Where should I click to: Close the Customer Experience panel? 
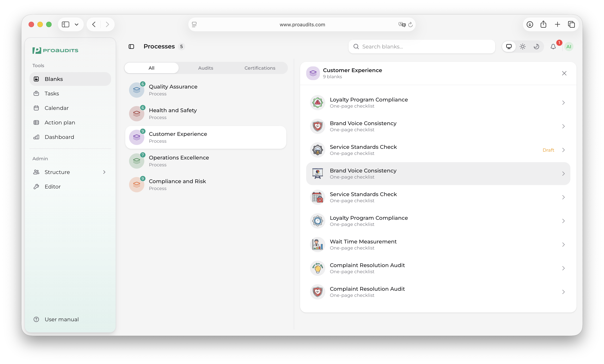click(x=564, y=73)
